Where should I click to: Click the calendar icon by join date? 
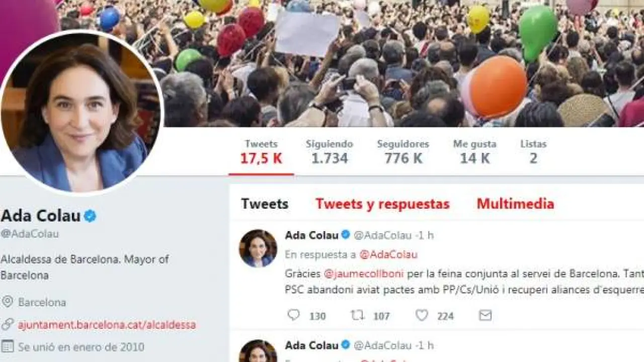tap(7, 346)
